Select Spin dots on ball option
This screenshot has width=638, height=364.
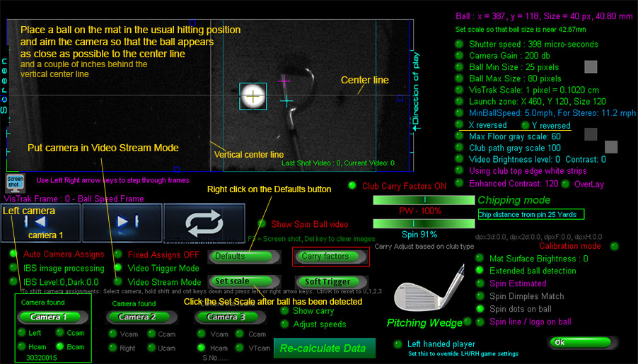click(x=480, y=309)
